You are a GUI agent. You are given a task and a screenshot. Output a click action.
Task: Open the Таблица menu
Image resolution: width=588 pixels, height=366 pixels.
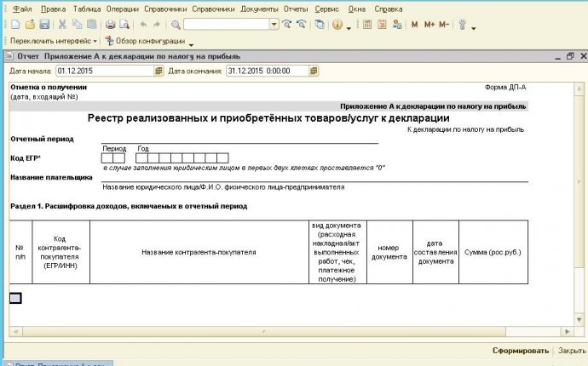(x=87, y=9)
